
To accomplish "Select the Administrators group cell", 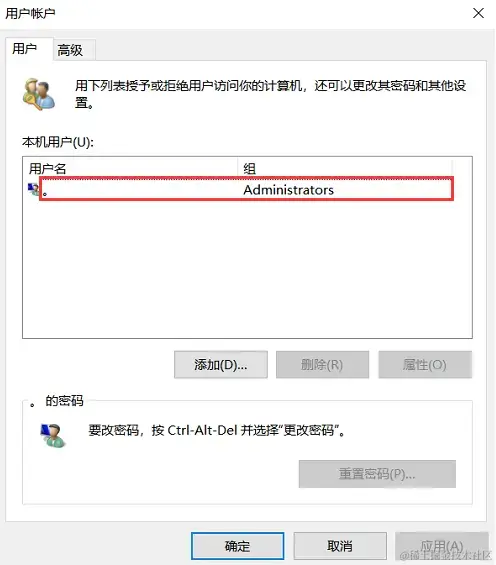I will (x=289, y=190).
